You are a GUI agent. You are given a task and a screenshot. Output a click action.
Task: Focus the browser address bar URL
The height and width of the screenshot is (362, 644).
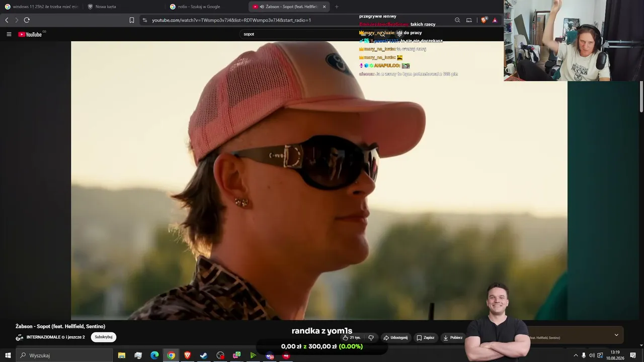click(x=231, y=20)
